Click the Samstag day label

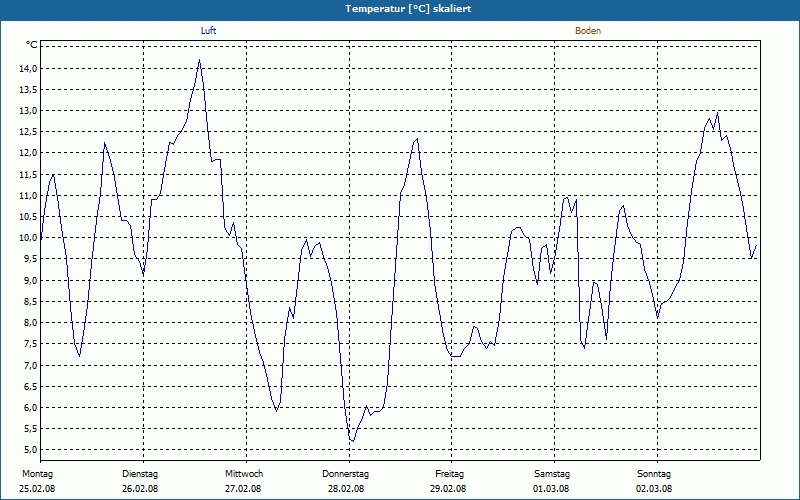[552, 474]
